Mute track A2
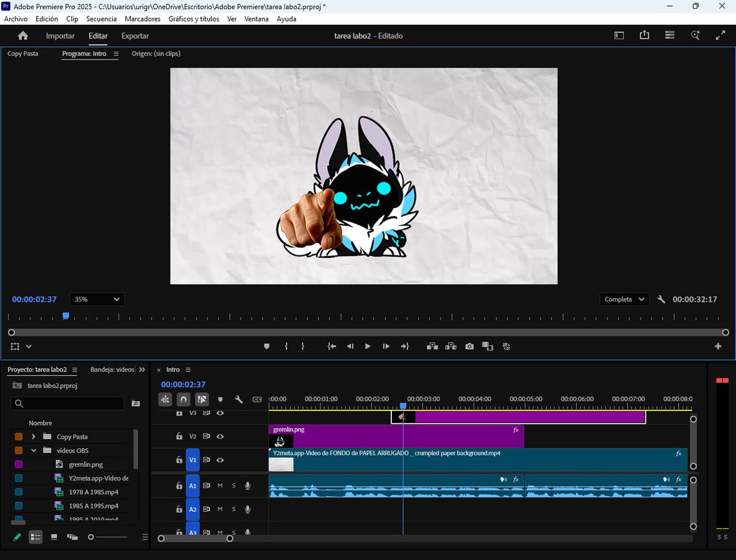Viewport: 736px width, 560px height. pos(220,509)
